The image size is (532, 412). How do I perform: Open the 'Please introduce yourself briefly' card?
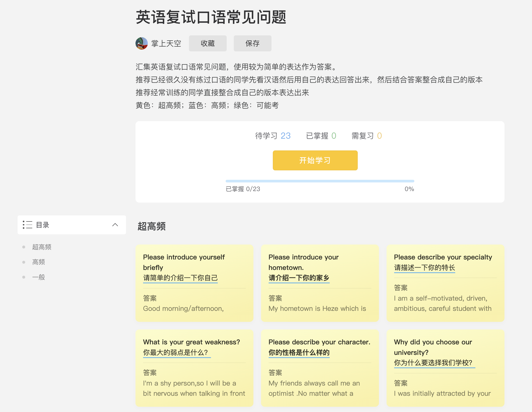point(194,283)
